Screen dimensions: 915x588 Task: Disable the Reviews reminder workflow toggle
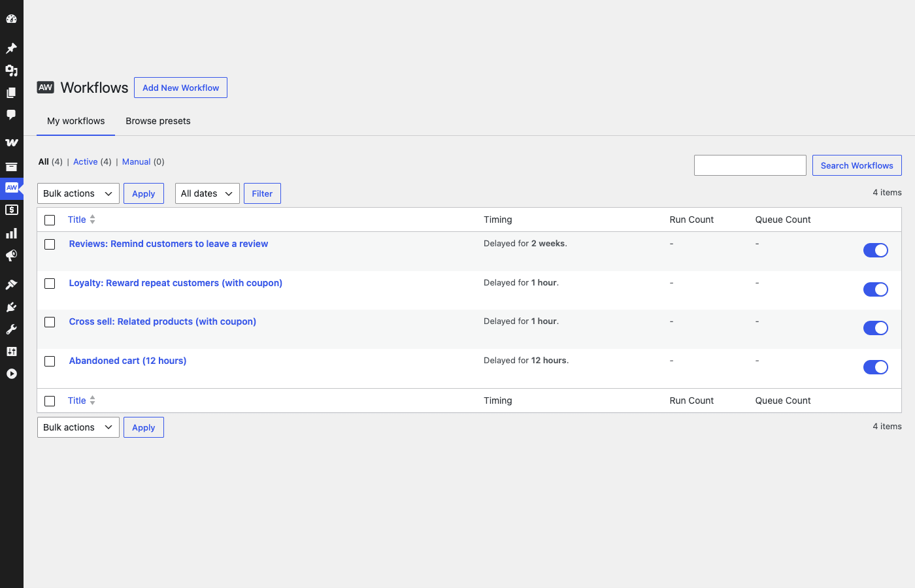pos(876,250)
